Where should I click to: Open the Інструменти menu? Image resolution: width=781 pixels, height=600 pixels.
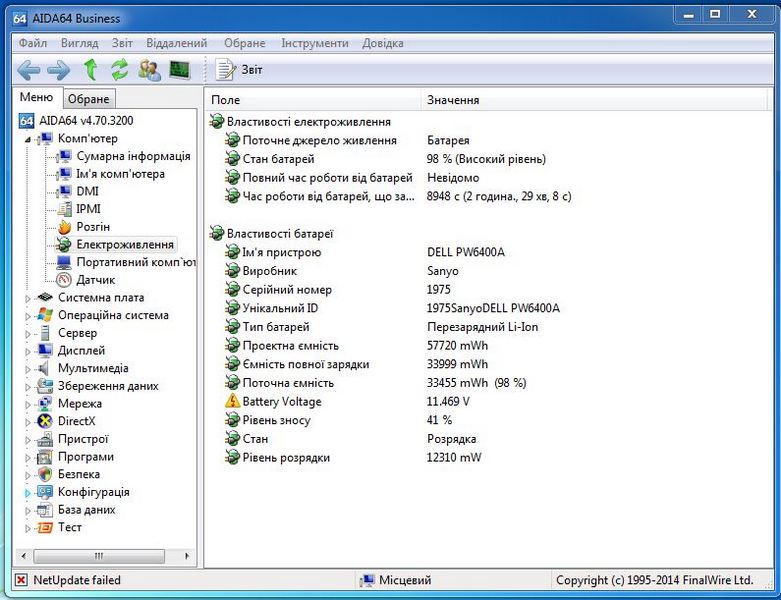pyautogui.click(x=315, y=43)
